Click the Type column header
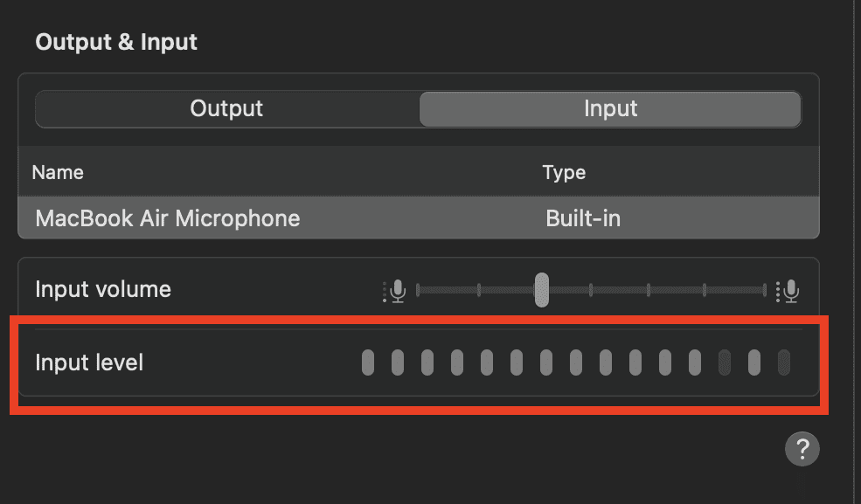Screen dimensions: 861x504 coord(564,172)
